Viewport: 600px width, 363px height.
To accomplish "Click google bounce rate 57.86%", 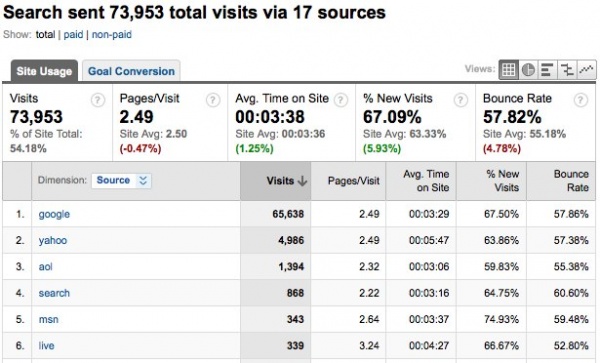I will click(571, 214).
